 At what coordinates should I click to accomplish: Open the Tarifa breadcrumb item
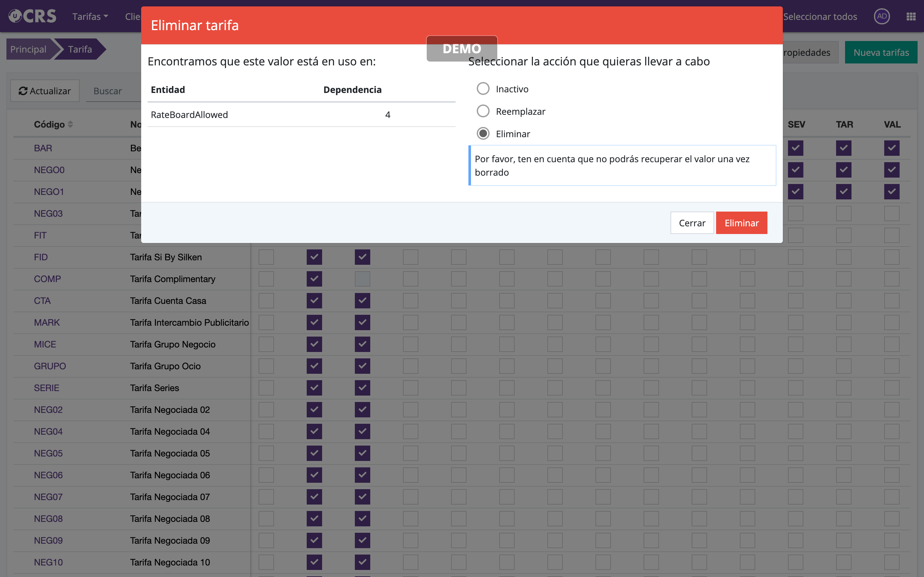tap(80, 49)
